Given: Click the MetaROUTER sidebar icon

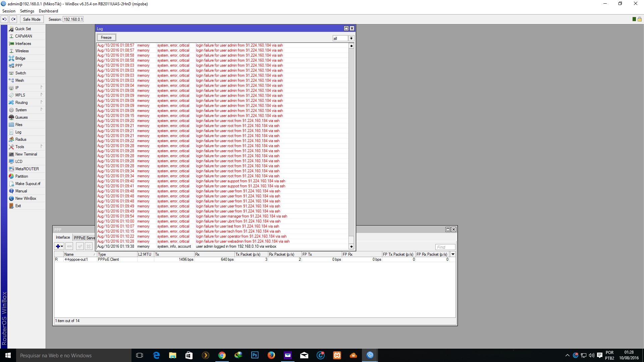Looking at the screenshot, I should point(11,169).
